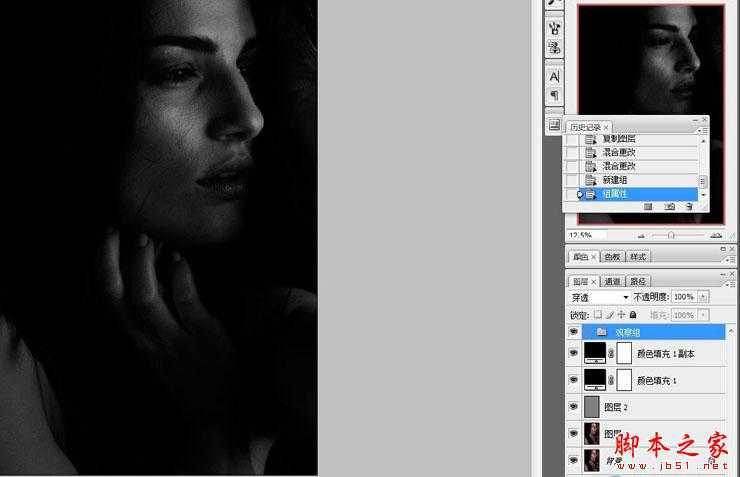Screen dimensions: 740x477
Task: Hide the 颜色填充 1 layer
Action: coord(574,380)
